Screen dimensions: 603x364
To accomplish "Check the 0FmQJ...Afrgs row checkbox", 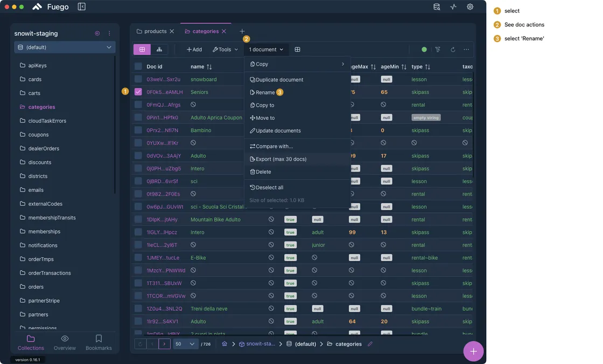I will click(138, 104).
